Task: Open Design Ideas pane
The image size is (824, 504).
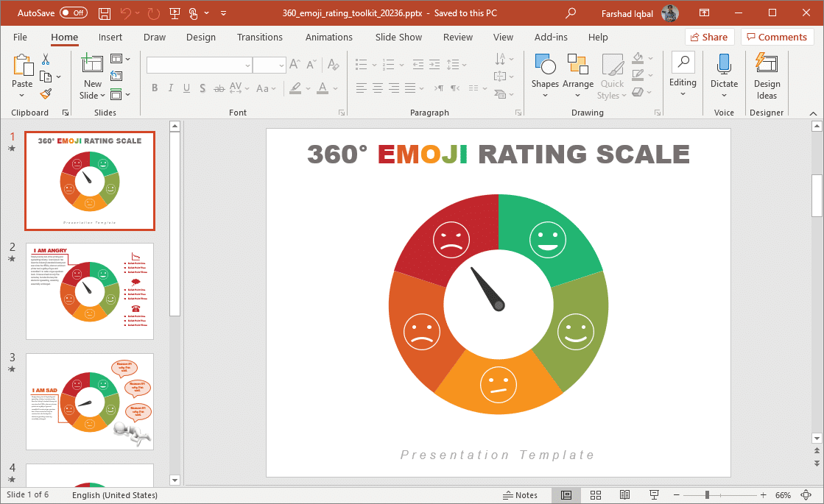Action: (767, 76)
